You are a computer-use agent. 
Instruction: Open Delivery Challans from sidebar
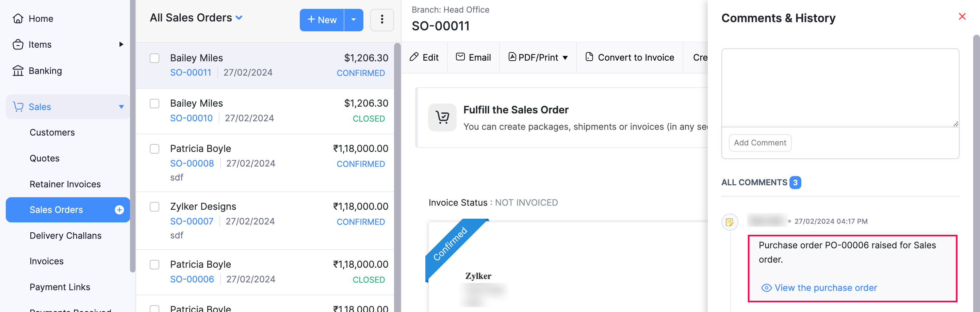[x=65, y=235]
